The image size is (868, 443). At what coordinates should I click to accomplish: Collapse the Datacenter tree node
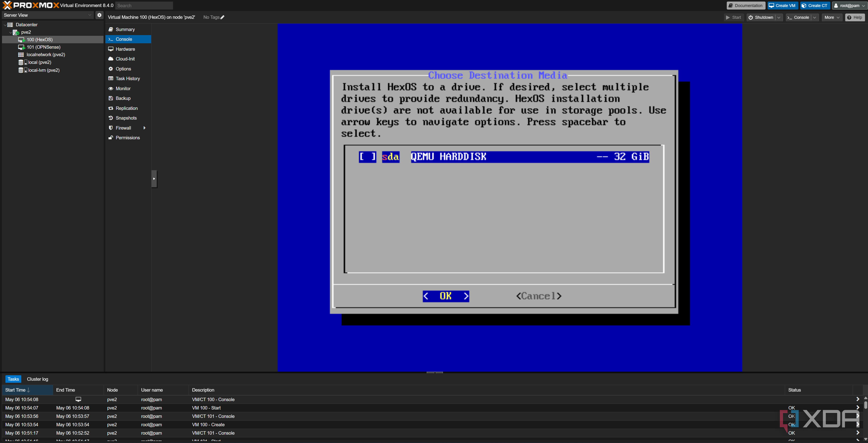point(5,25)
